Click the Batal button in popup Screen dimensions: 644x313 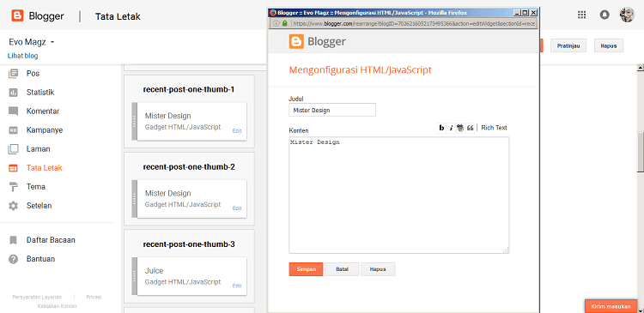tap(342, 269)
